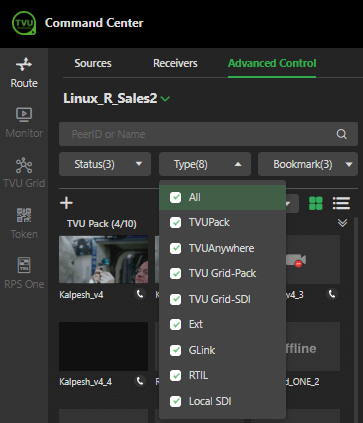Switch to green grid view
Viewport: 363px width, 423px height.
pyautogui.click(x=316, y=203)
